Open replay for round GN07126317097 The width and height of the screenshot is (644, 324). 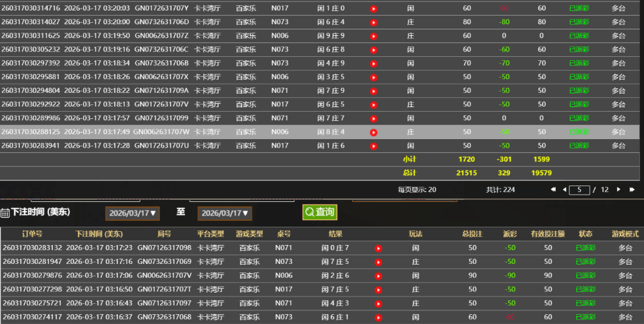tap(379, 304)
